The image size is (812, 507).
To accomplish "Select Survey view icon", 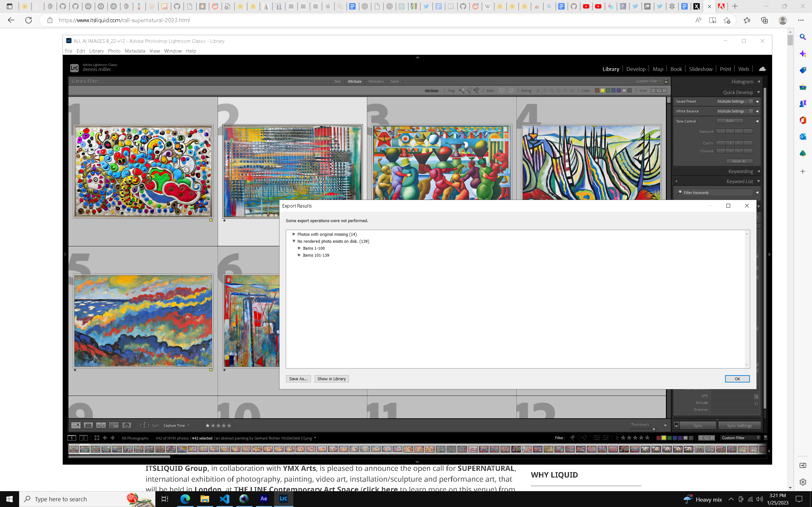I will tap(114, 425).
